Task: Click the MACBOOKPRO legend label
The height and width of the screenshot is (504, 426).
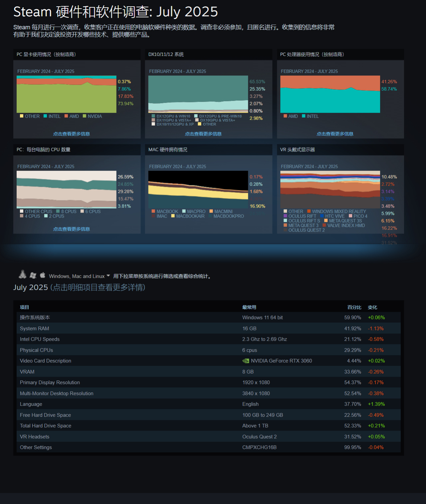Action: 229,216
